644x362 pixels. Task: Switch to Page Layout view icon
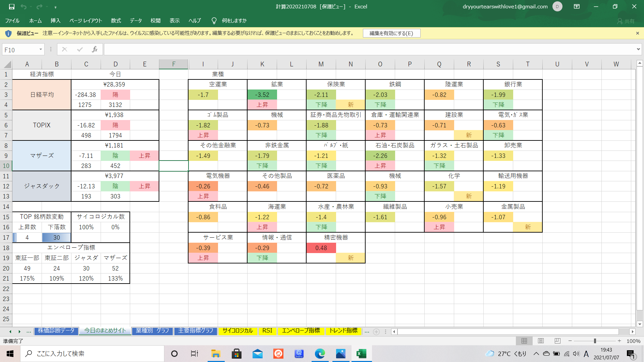[541, 341]
